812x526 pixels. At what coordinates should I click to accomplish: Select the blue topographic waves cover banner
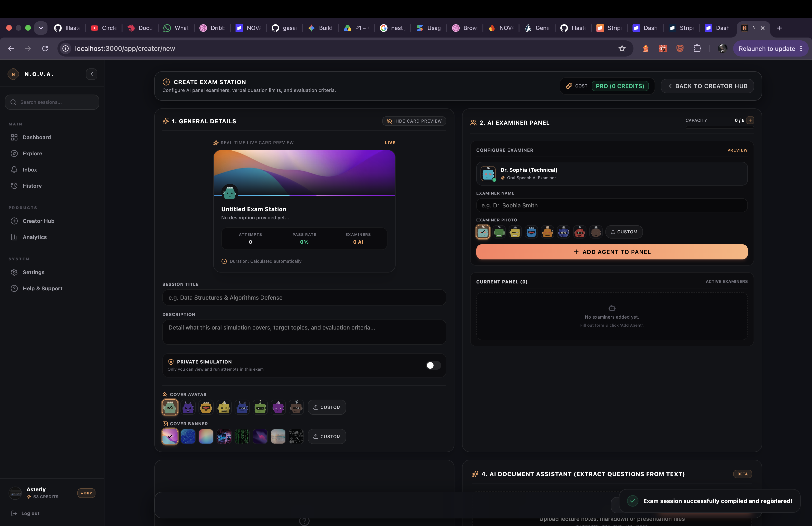[188, 437]
